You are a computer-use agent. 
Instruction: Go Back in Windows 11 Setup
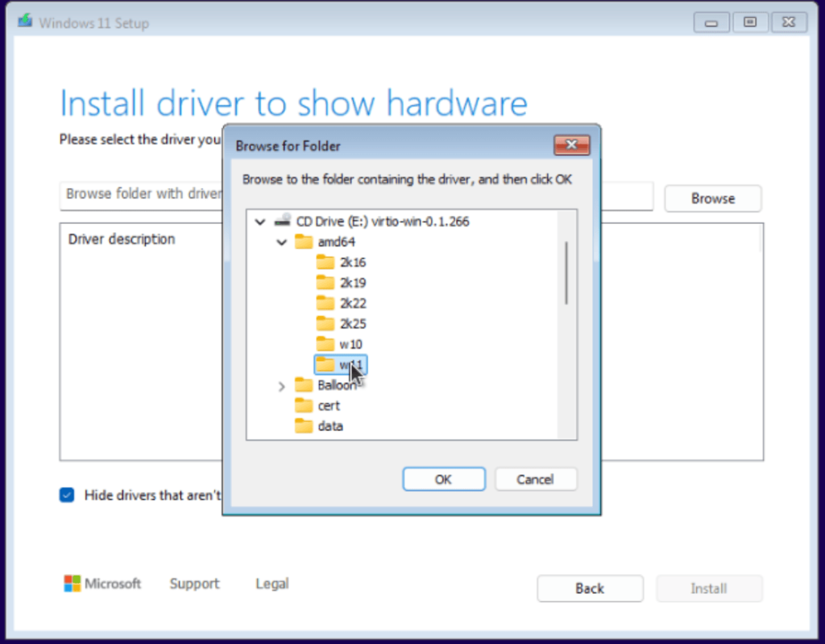click(590, 588)
